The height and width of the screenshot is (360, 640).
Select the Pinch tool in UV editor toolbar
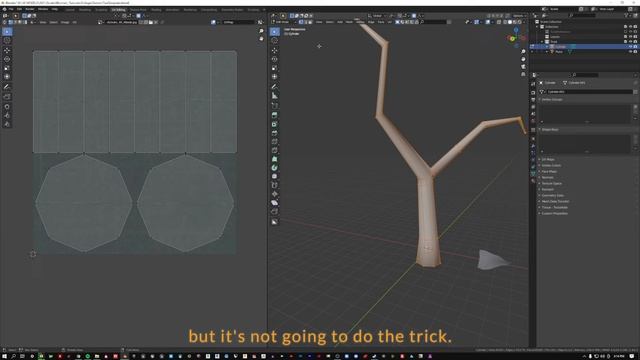point(7,124)
